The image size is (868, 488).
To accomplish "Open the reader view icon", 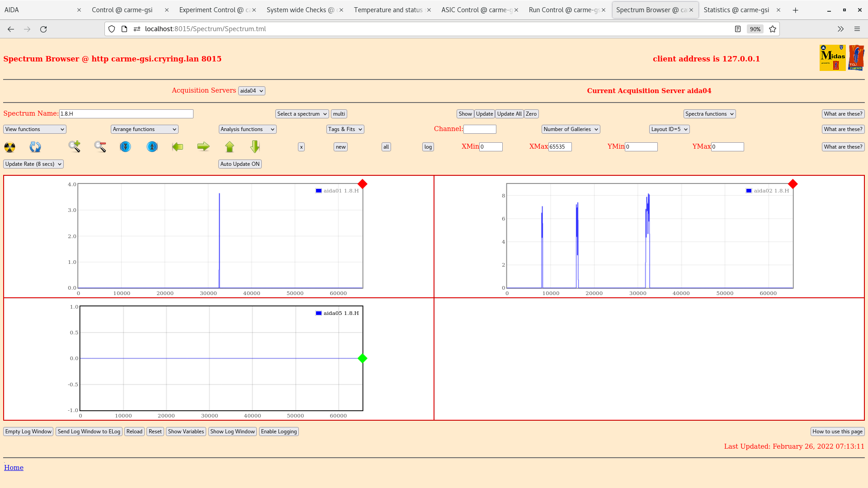I will point(738,29).
